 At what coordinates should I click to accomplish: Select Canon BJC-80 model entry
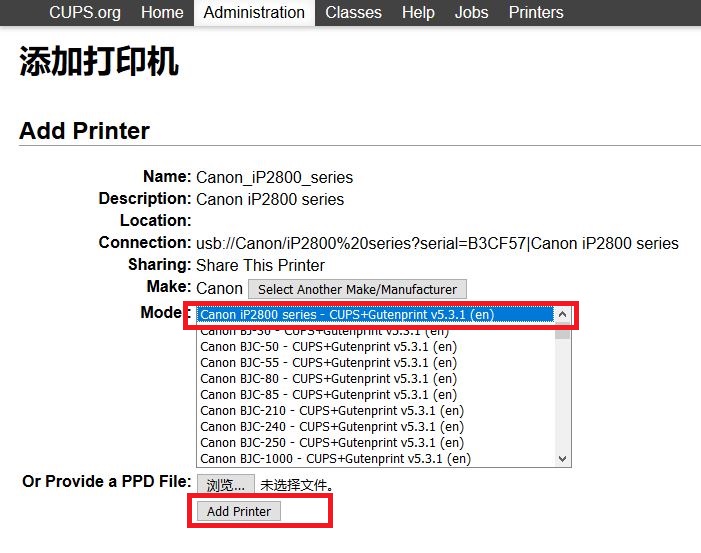coord(375,379)
